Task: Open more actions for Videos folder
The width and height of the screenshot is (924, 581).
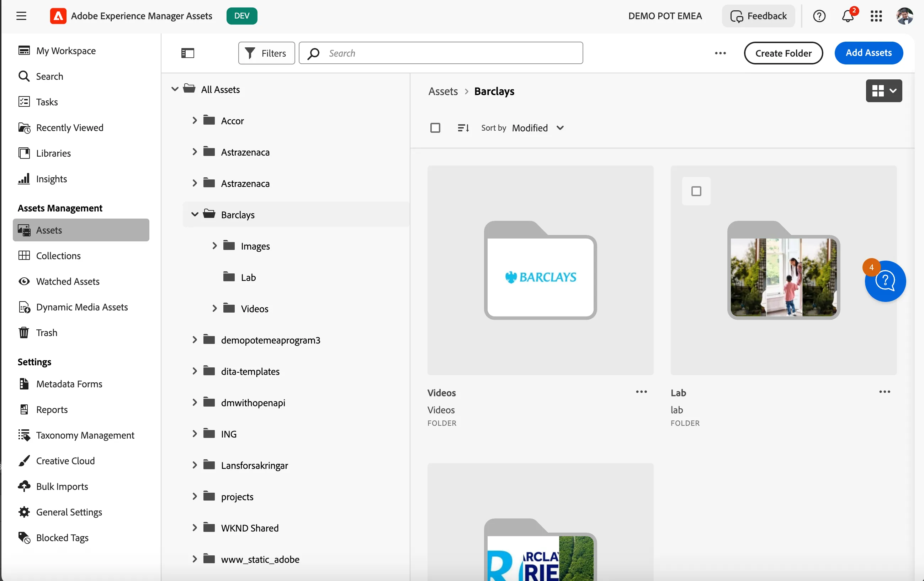Action: click(x=641, y=392)
